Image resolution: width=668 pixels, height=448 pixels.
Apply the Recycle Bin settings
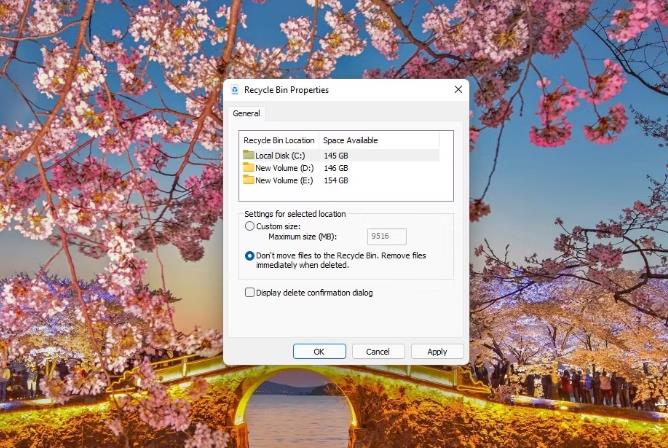pos(437,352)
